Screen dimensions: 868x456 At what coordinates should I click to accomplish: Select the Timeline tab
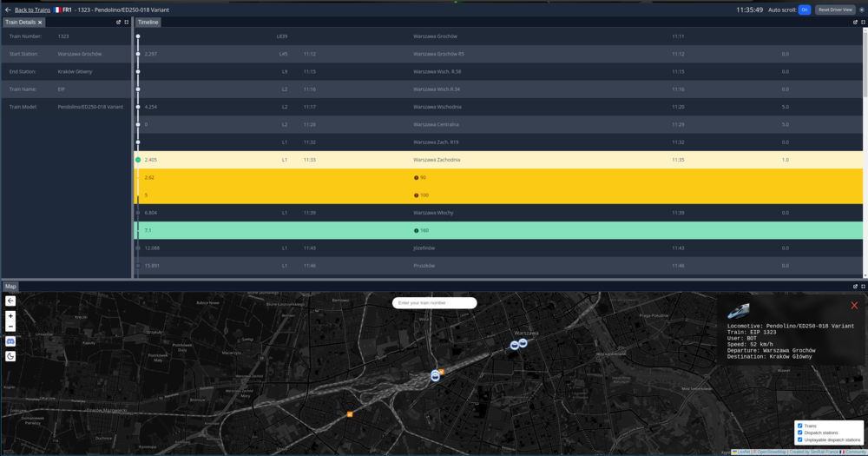[x=148, y=22]
